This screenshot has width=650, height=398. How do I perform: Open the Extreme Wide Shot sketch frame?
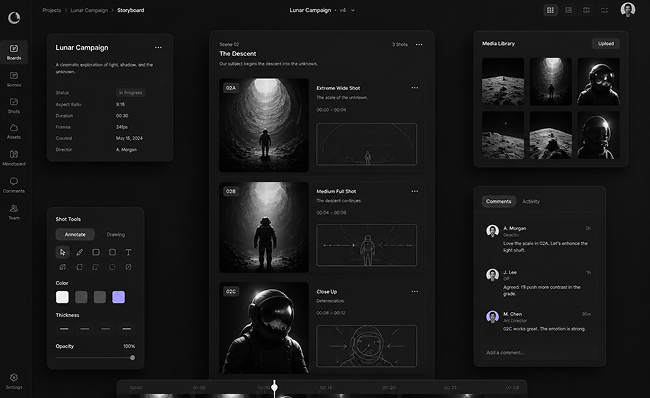(366, 144)
